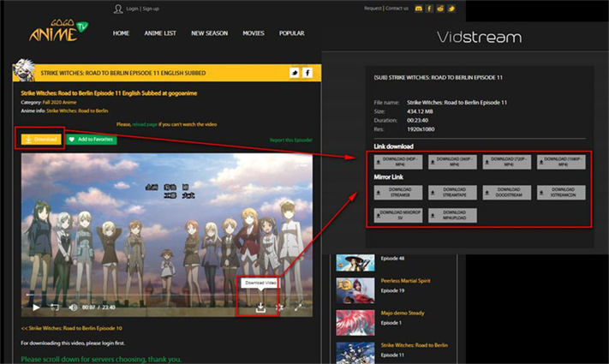Click the reload page link
Screen dimensions: 609x364
tap(145, 124)
